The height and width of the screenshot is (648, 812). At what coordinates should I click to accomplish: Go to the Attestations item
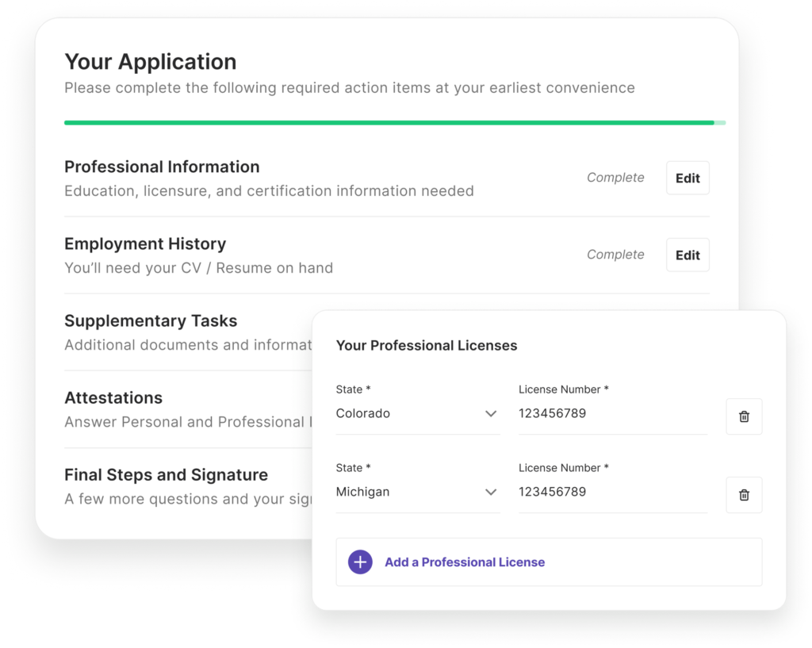pyautogui.click(x=113, y=398)
